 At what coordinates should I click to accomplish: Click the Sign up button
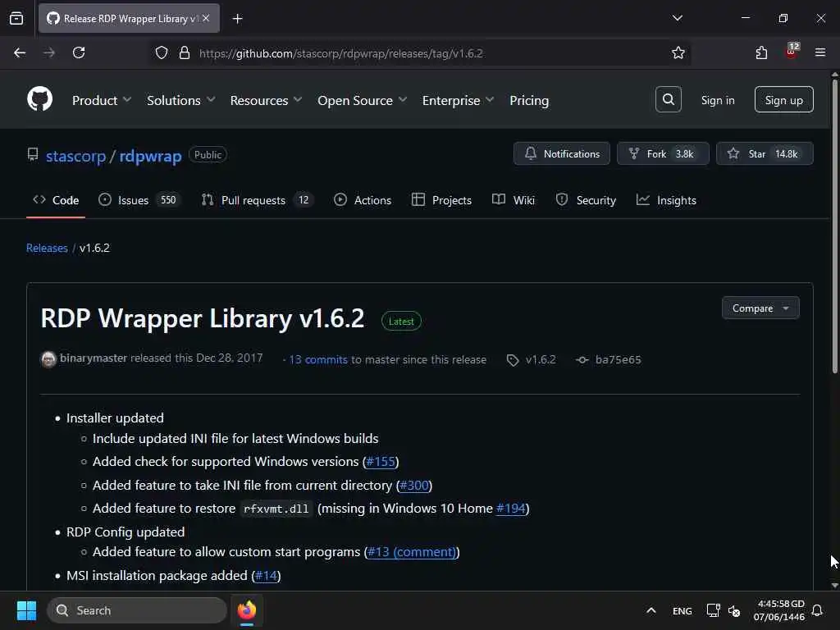pyautogui.click(x=783, y=99)
